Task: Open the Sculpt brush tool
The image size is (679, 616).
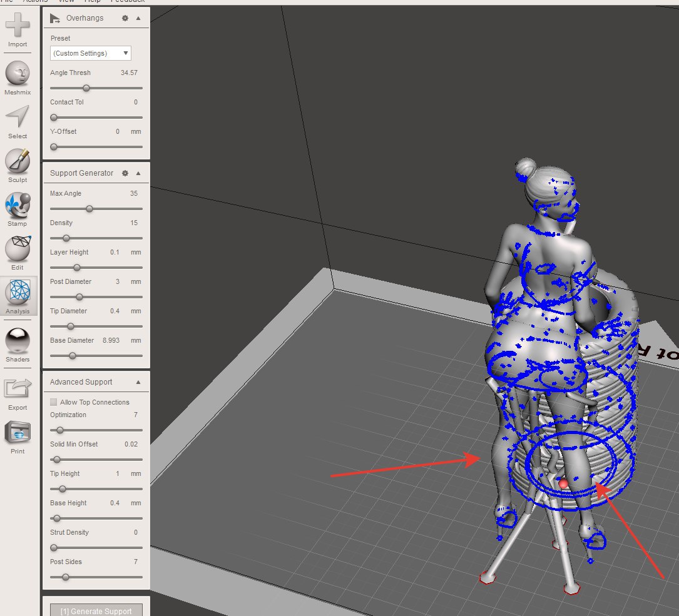Action: tap(18, 161)
